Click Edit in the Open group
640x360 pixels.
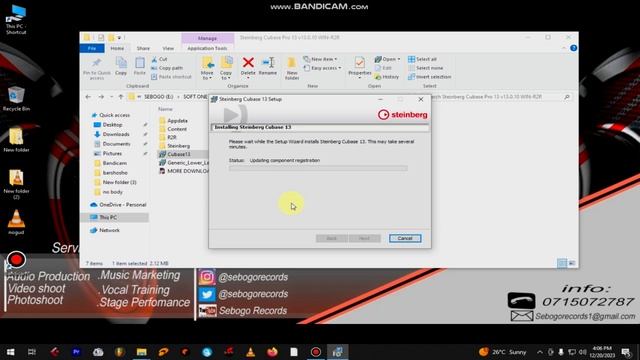(383, 68)
